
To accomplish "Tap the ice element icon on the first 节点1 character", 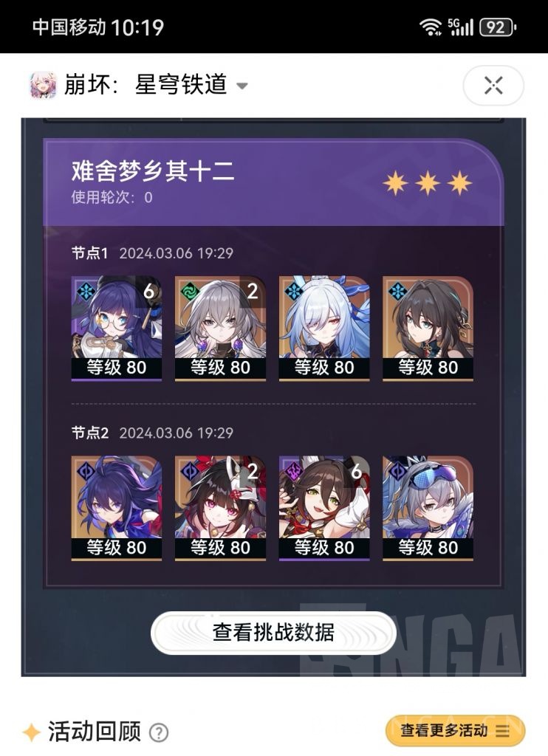I will (x=86, y=291).
